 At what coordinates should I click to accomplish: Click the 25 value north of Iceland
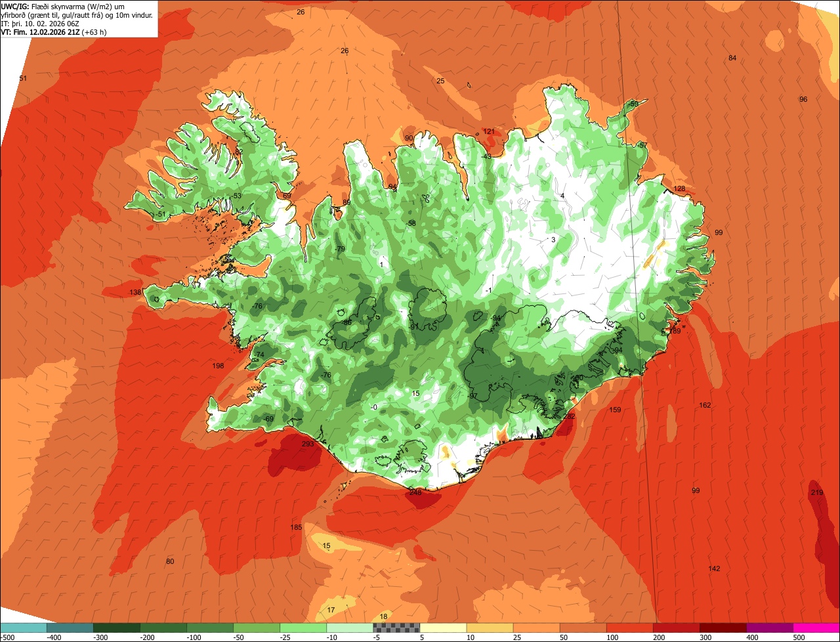point(440,81)
